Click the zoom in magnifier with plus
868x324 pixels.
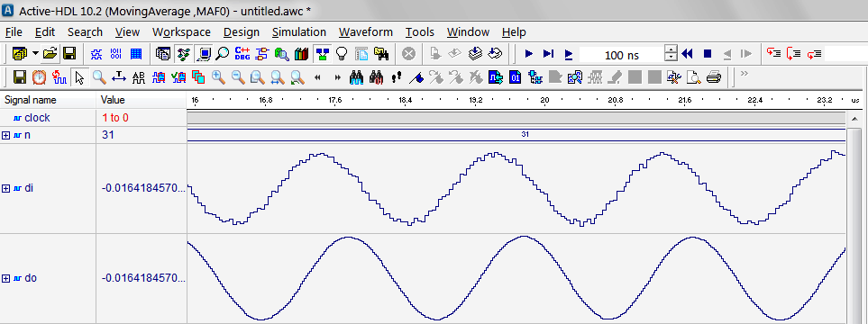click(219, 77)
